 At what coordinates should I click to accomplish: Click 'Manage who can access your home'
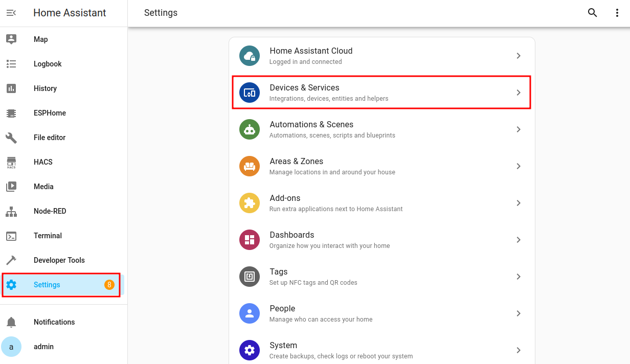click(x=321, y=320)
